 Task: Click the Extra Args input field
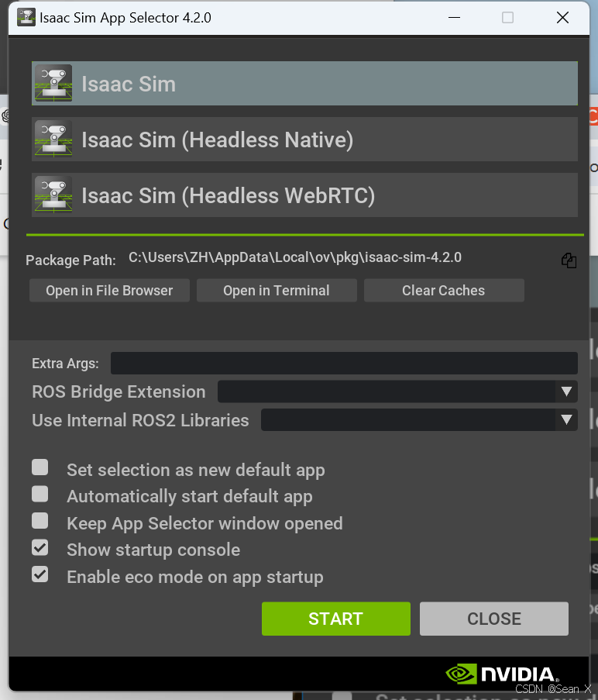[344, 364]
